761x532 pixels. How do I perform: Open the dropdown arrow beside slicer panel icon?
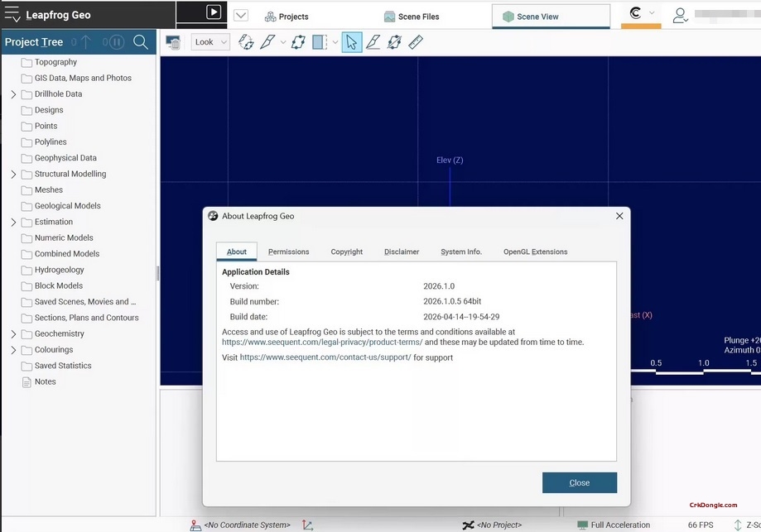[335, 42]
